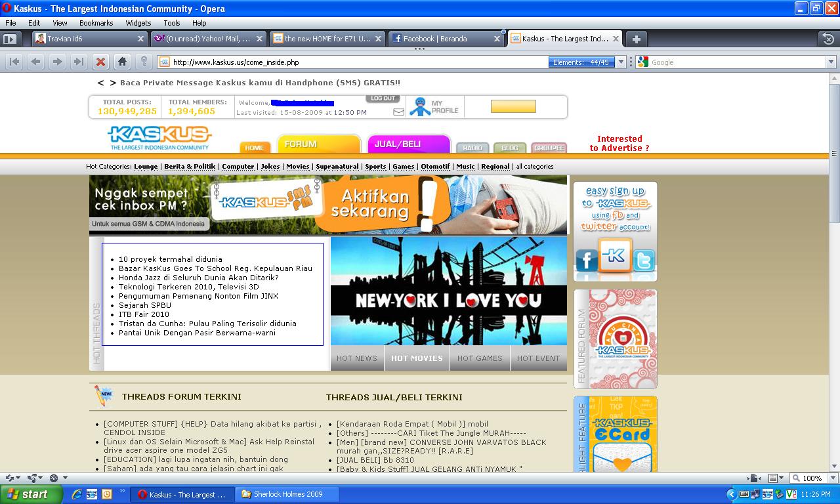Switch to the Facebook Beranda tab
Image resolution: width=840 pixels, height=504 pixels.
(x=446, y=39)
